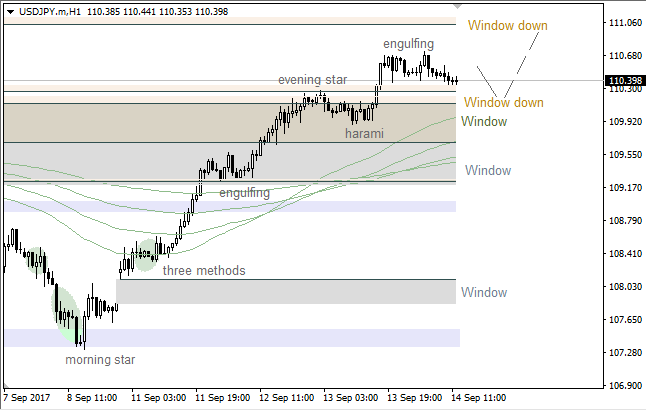Click the 111.060 price axis value
Viewport: 646px width, 410px height.
tap(624, 23)
